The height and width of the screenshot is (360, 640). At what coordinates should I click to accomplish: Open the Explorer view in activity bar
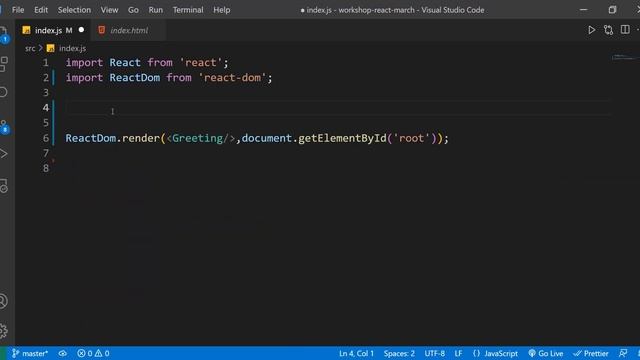tap(4, 34)
